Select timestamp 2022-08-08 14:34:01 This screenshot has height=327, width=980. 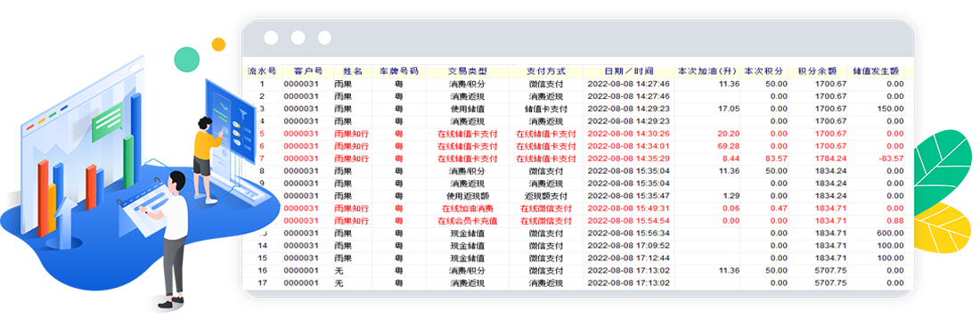[629, 146]
